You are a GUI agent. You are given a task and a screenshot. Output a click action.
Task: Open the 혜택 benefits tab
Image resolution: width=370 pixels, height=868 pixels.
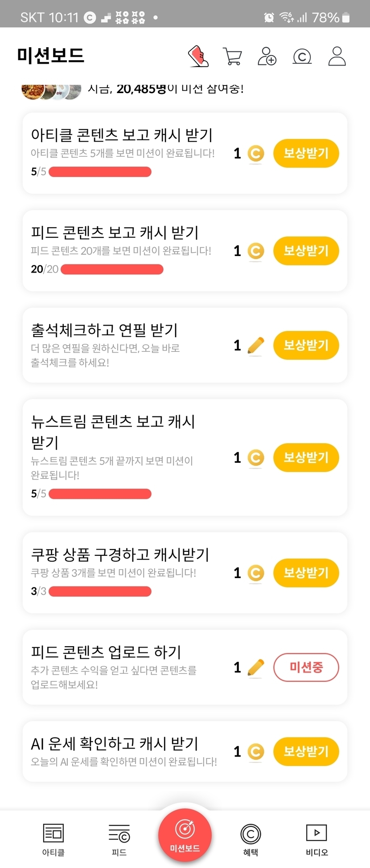pyautogui.click(x=251, y=839)
